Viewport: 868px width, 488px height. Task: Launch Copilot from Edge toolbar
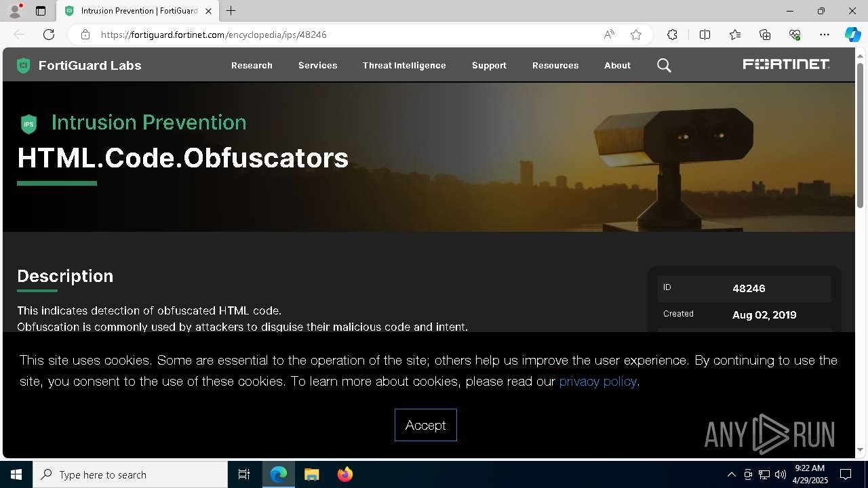(x=852, y=35)
